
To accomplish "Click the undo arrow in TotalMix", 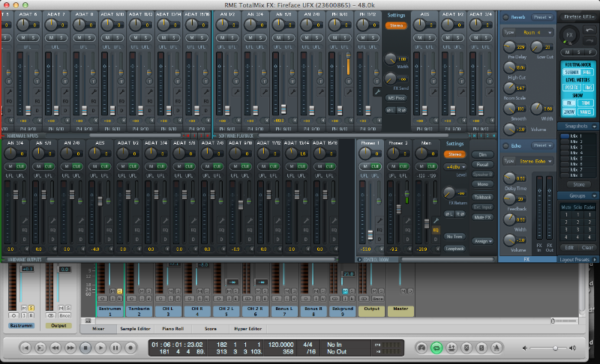I will 589,30.
